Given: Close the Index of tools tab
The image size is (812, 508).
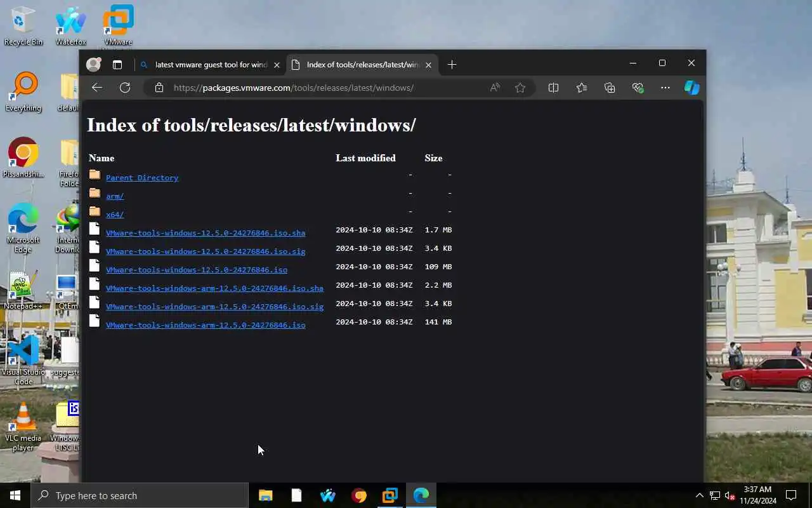Looking at the screenshot, I should [x=428, y=65].
